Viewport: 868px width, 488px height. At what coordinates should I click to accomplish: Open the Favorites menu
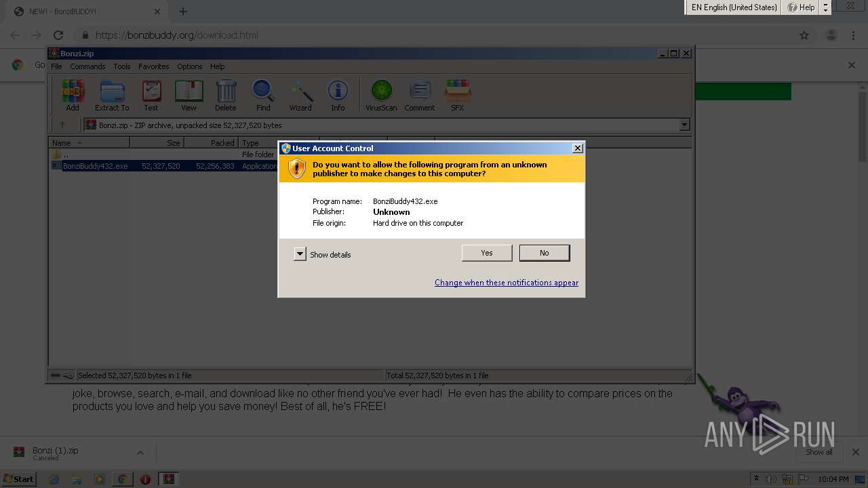pyautogui.click(x=154, y=66)
